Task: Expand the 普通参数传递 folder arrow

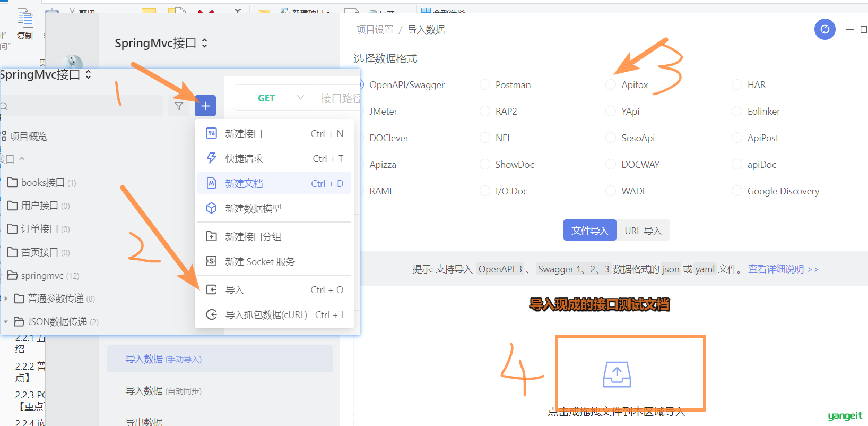Action: coord(6,299)
